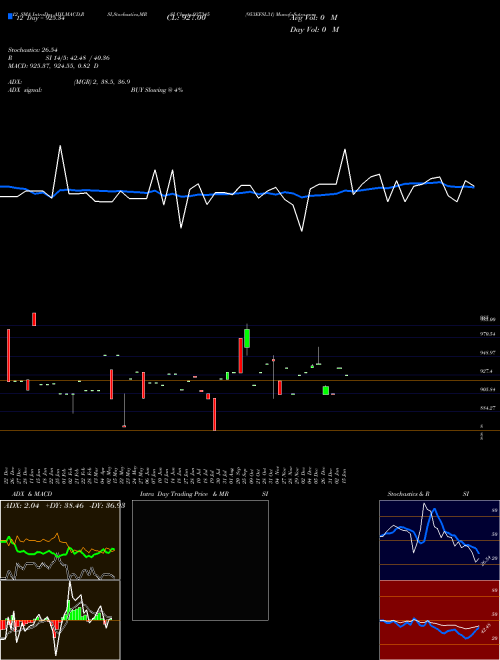Open the MACD histogram mini chart

60,620
